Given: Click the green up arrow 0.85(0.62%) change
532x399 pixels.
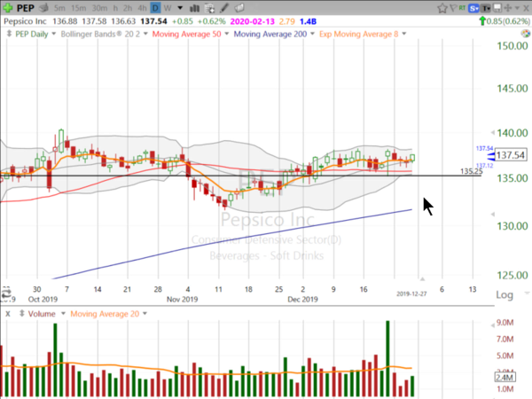Looking at the screenshot, I should pyautogui.click(x=505, y=21).
